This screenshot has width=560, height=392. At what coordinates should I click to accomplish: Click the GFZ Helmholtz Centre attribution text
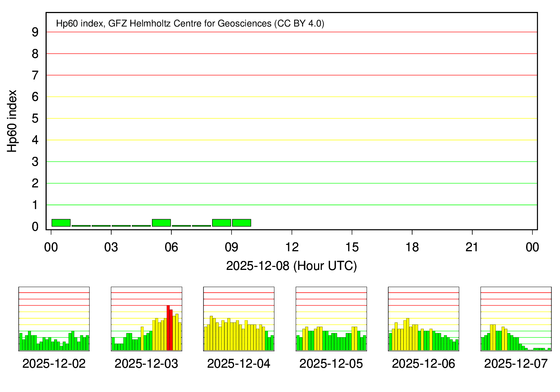point(190,24)
